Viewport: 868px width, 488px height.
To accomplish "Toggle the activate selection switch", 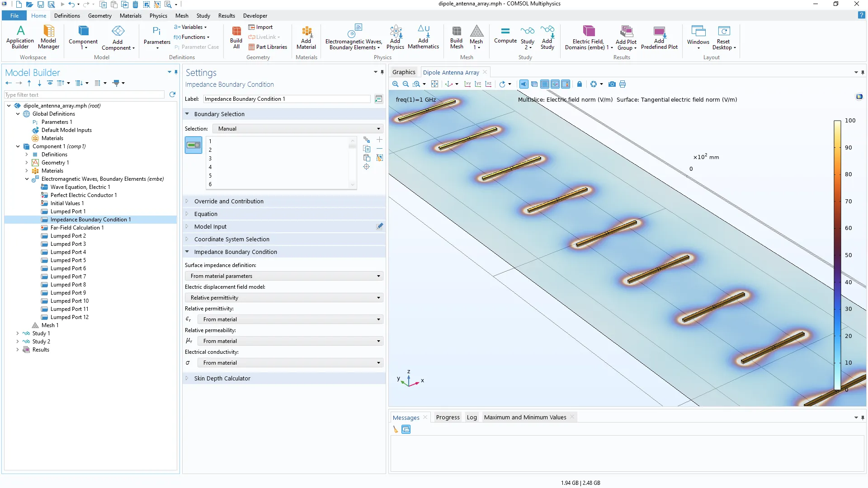I will pyautogui.click(x=193, y=145).
